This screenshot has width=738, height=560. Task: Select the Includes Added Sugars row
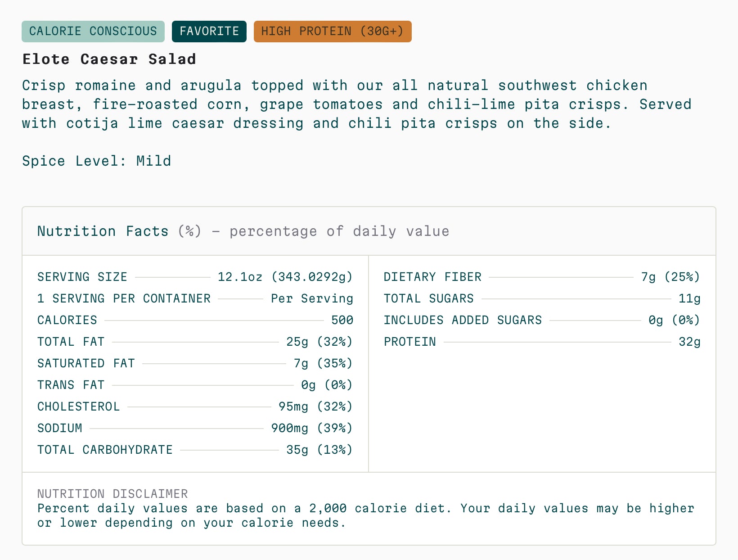pos(542,320)
